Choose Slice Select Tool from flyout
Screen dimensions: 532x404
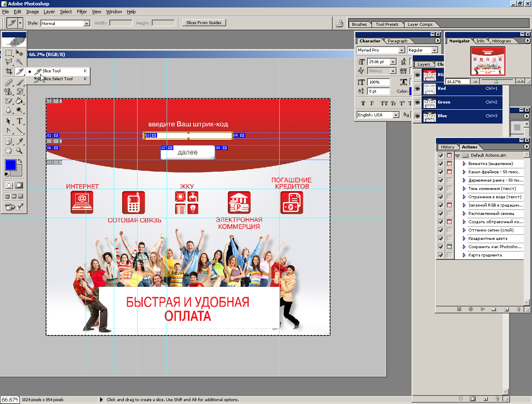click(58, 79)
